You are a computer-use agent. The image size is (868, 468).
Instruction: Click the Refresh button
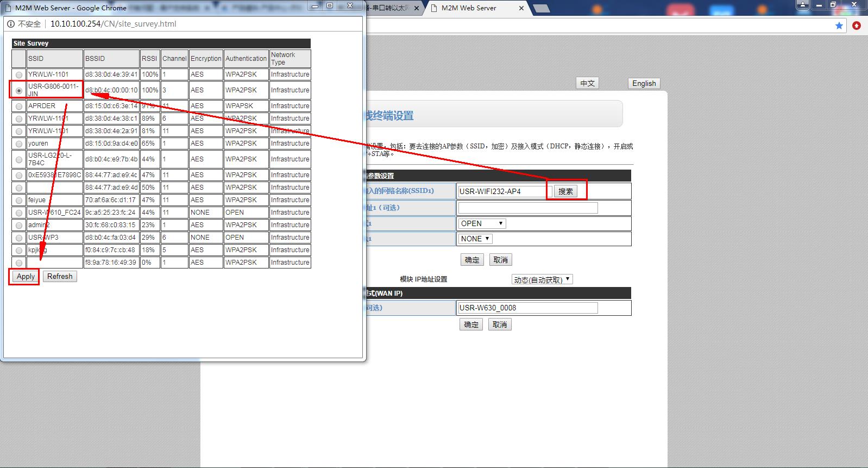(x=60, y=277)
